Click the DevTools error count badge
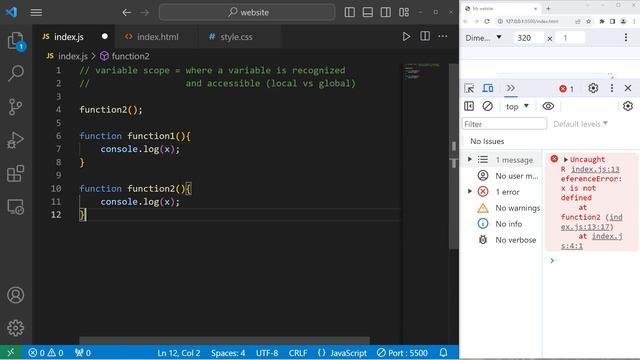The width and height of the screenshot is (640, 360). (x=567, y=89)
